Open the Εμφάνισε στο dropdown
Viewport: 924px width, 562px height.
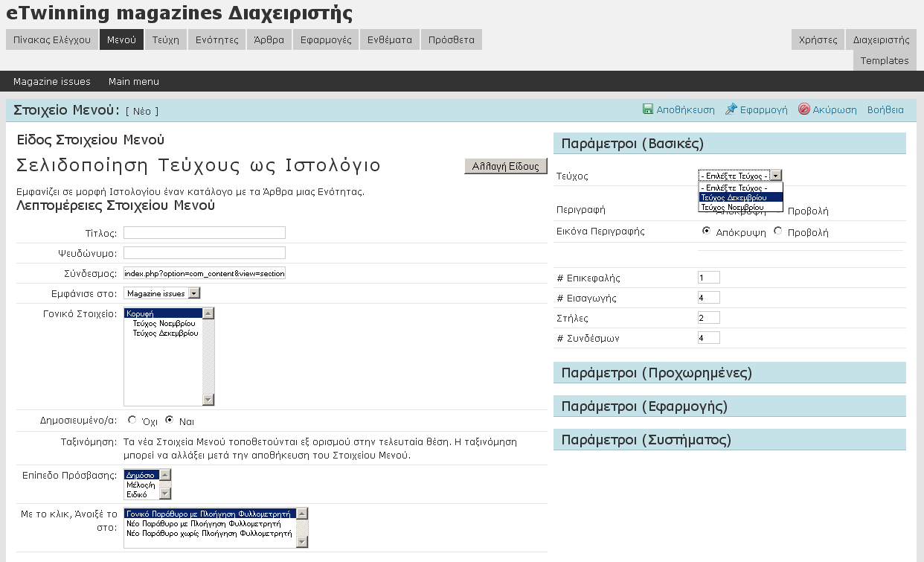(x=162, y=293)
